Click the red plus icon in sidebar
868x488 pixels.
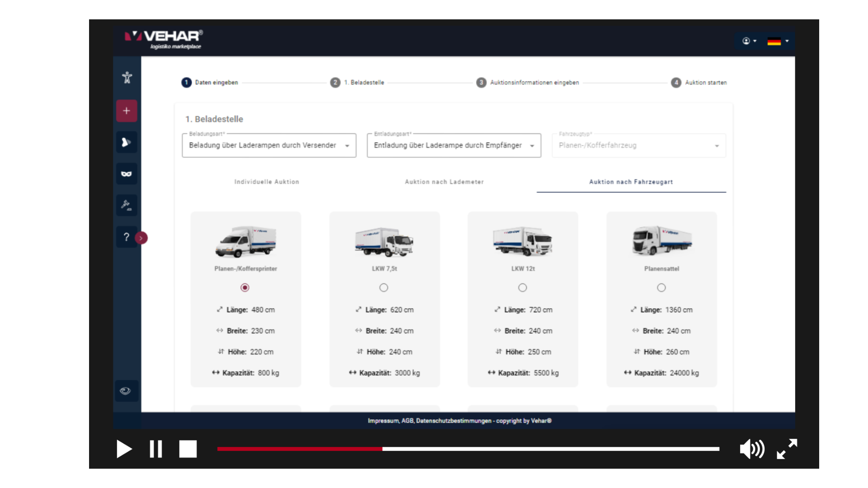point(127,111)
